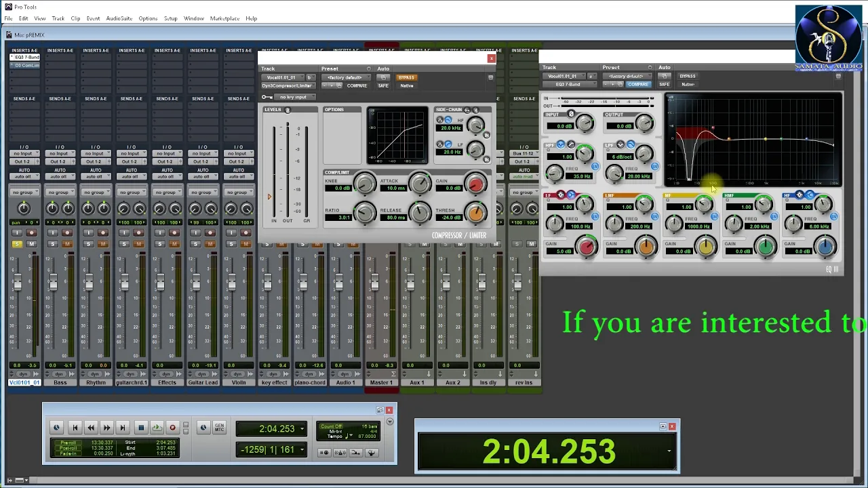Viewport: 868px width, 488px height.
Task: Toggle the Wait for Note icon
Action: point(325,453)
